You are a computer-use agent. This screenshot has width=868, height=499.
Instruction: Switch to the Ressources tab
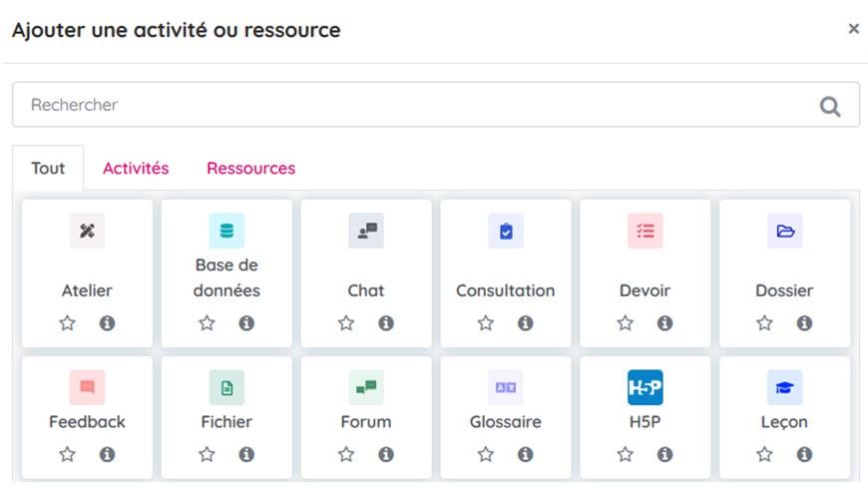tap(250, 168)
